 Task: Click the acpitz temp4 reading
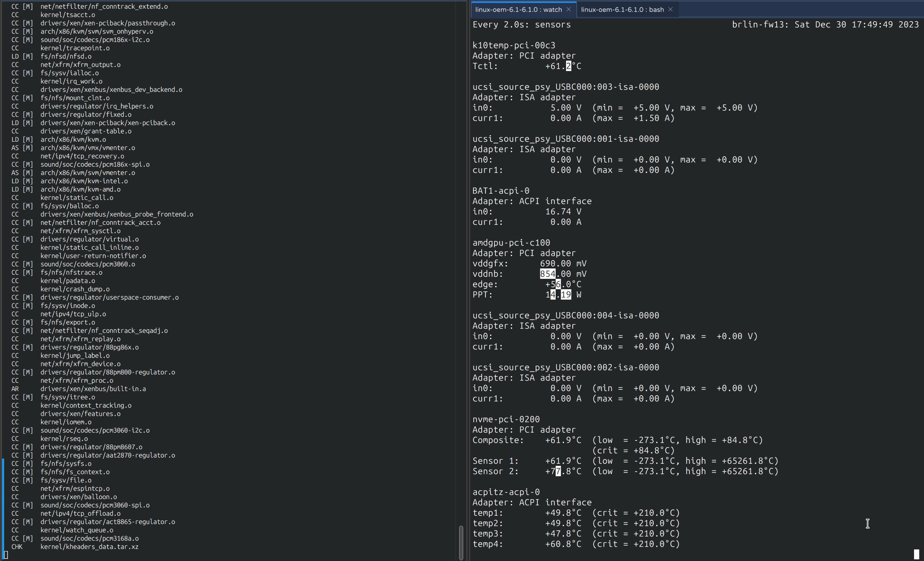(563, 544)
